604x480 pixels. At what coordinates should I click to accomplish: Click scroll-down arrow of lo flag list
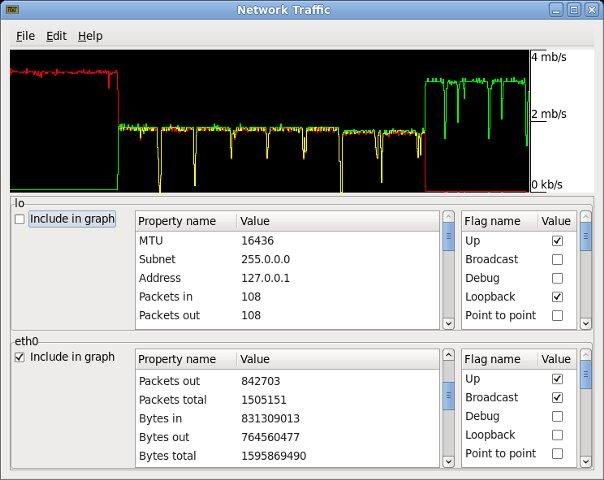coord(586,324)
